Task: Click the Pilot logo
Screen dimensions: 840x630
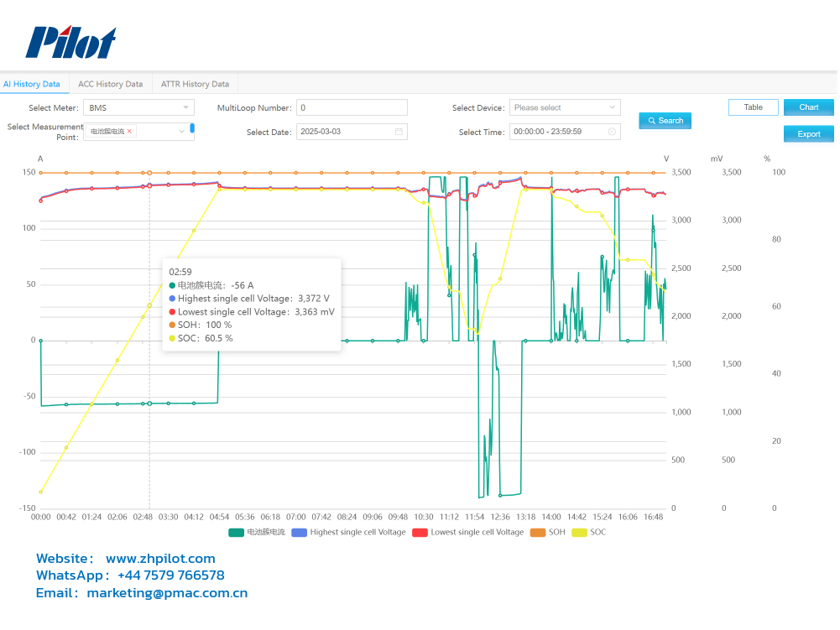Action: [x=70, y=42]
